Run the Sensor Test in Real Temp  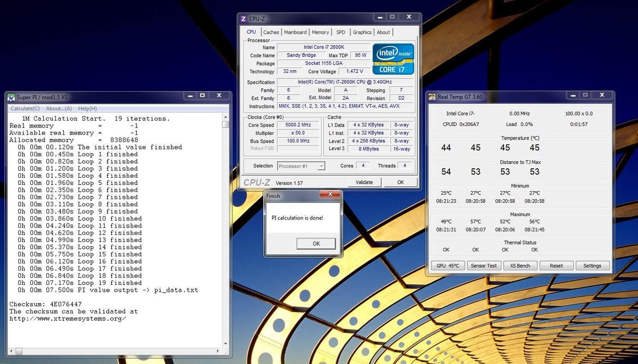click(x=484, y=265)
